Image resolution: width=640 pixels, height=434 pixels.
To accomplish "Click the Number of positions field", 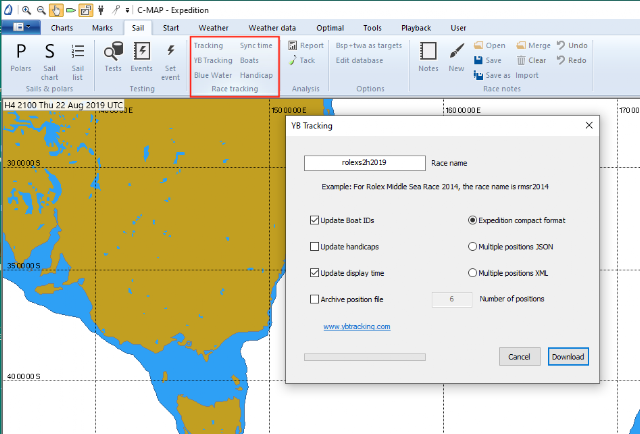I will (452, 299).
